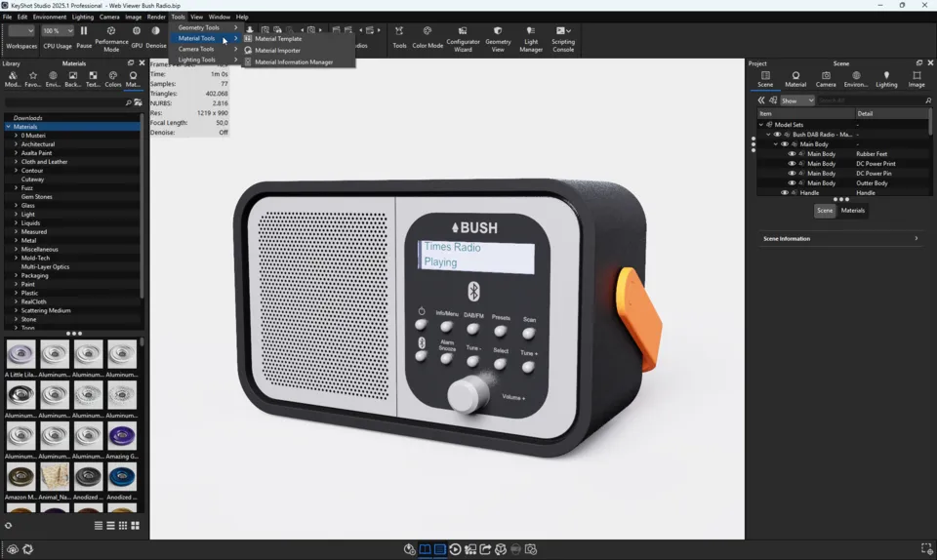
Task: Open the Workspaces dropdown
Action: coord(21,31)
